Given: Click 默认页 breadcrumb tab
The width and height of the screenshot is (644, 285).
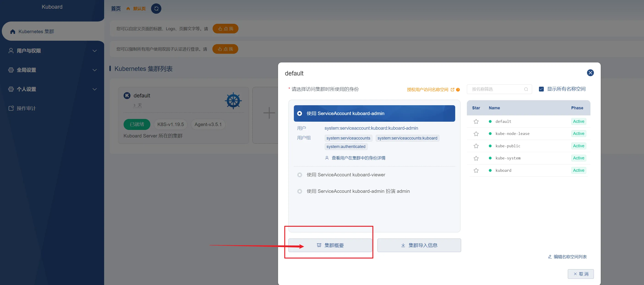Looking at the screenshot, I should coord(139,9).
